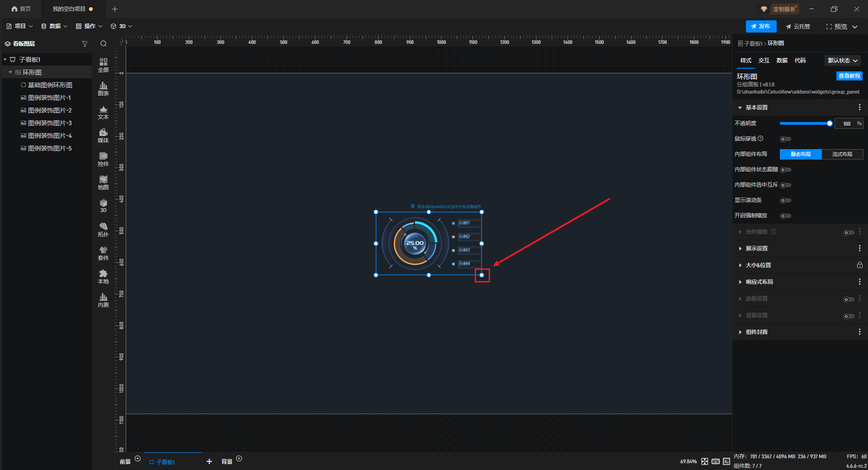868x470 pixels.
Task: Expand the 组件封面 section
Action: [x=740, y=332]
